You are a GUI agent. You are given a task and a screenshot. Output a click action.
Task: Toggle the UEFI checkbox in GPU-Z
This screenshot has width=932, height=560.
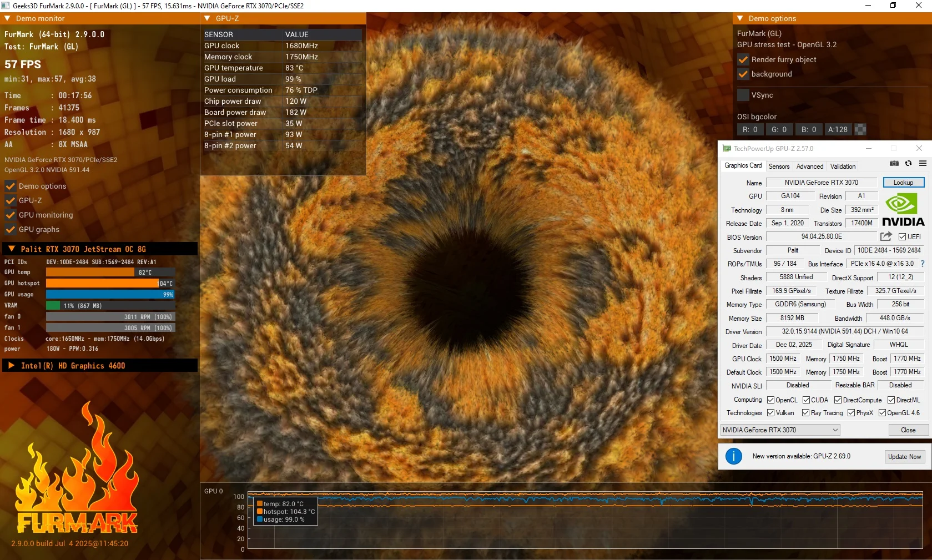902,237
